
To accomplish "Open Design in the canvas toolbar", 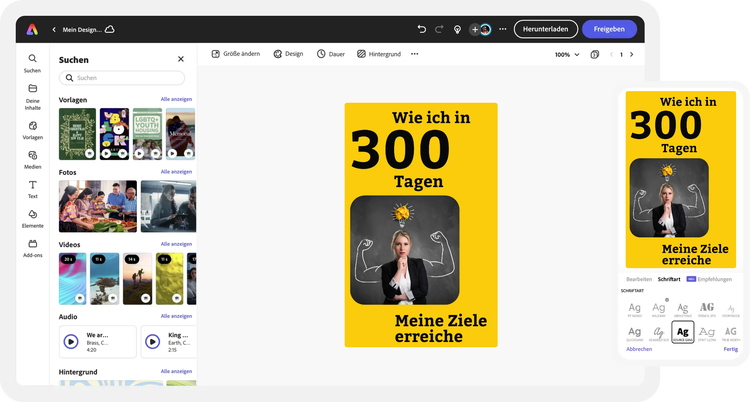I will pos(288,54).
